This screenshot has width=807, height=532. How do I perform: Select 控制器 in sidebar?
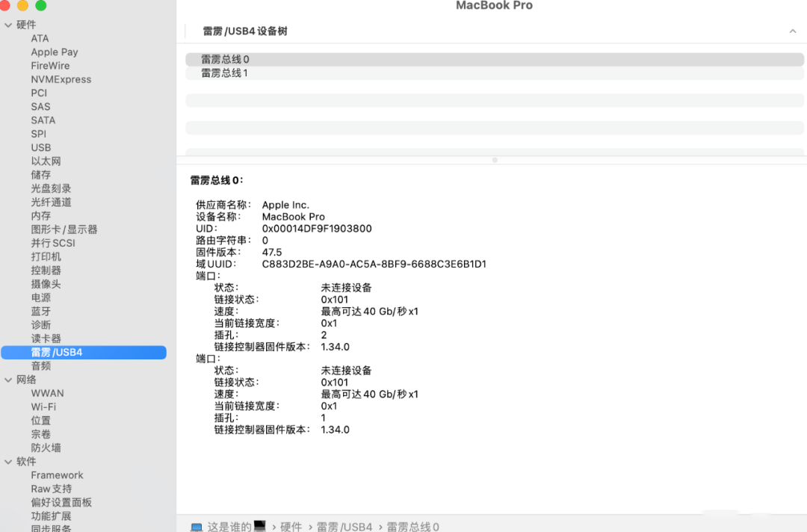[46, 270]
